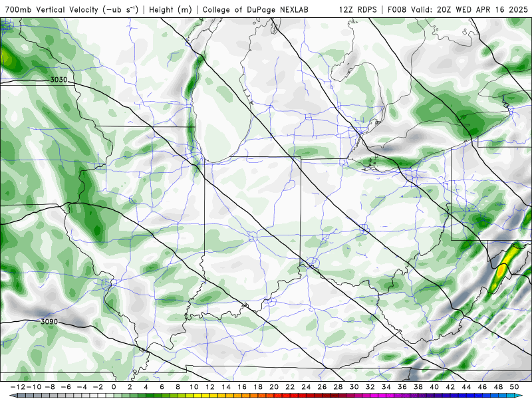Click the "14" value on the color scale
The width and height of the screenshot is (532, 399).
(226, 387)
